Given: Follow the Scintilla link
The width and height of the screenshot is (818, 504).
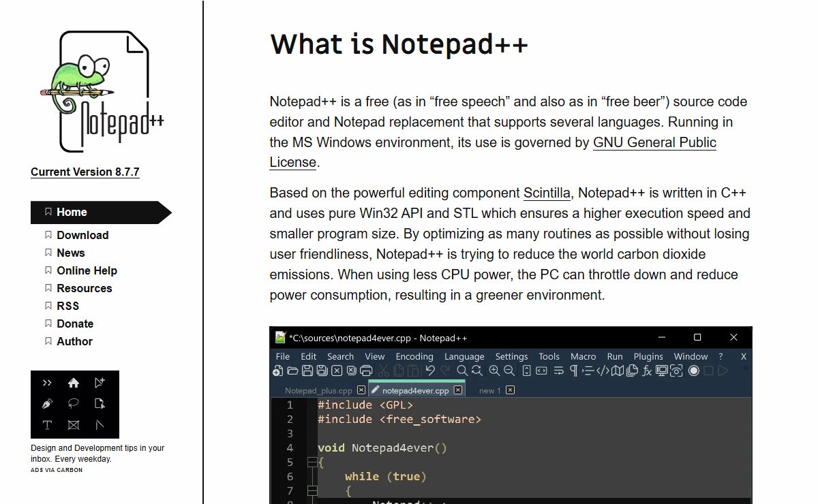Looking at the screenshot, I should point(547,193).
